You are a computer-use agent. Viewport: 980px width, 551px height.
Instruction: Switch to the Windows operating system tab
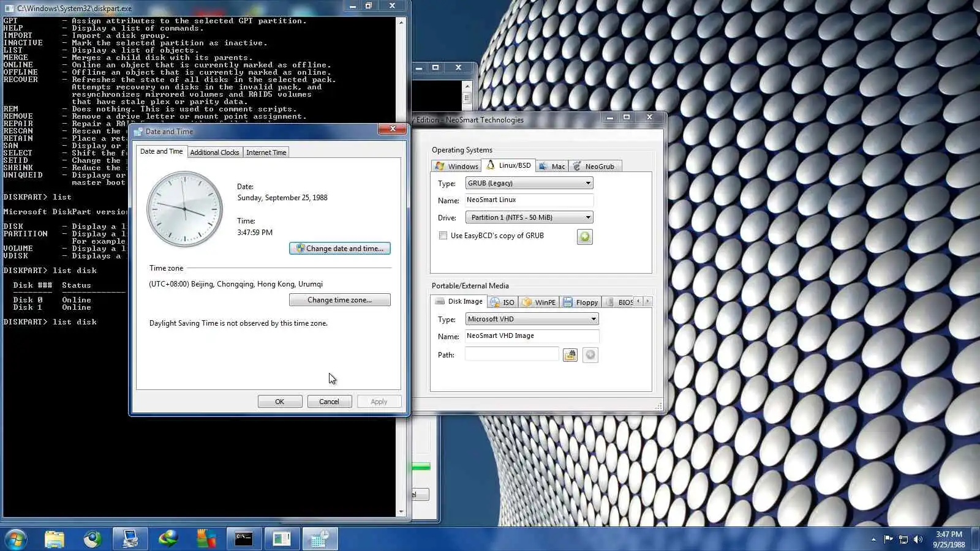point(456,167)
